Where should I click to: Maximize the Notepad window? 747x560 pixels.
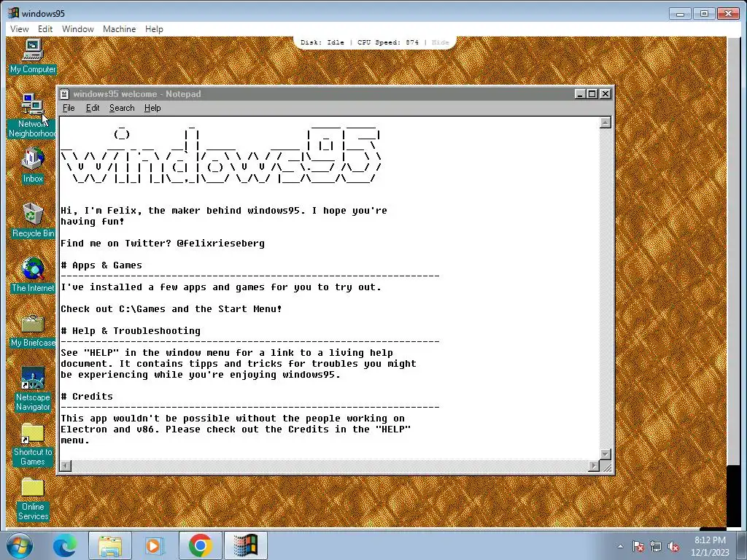coord(592,94)
